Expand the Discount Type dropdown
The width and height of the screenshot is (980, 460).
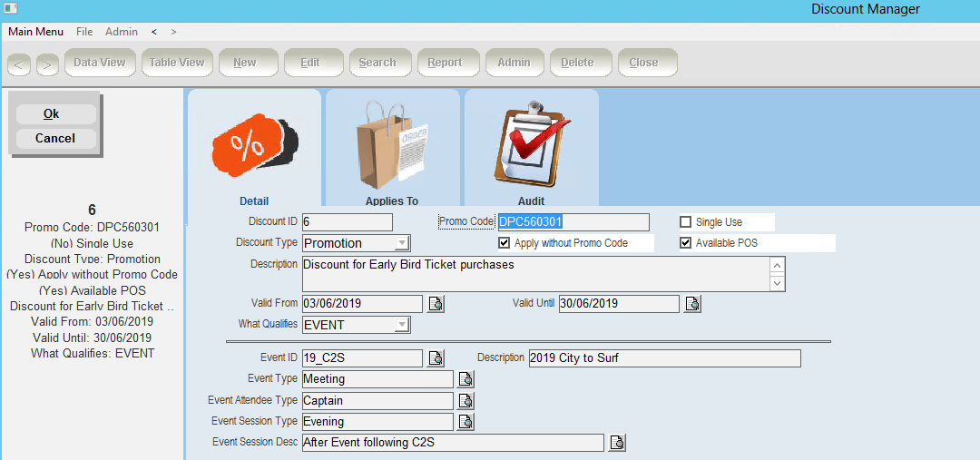[x=403, y=243]
